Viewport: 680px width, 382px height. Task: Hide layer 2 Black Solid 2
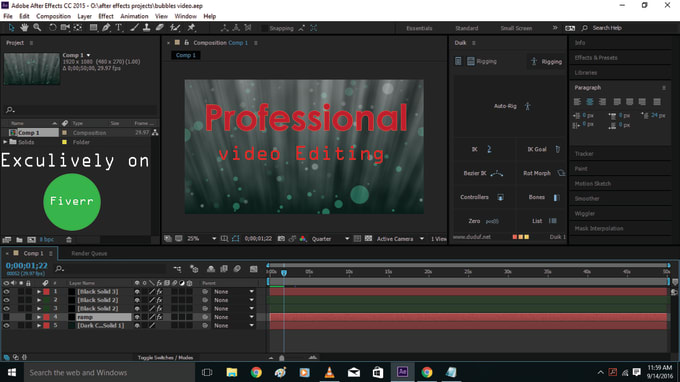click(6, 300)
